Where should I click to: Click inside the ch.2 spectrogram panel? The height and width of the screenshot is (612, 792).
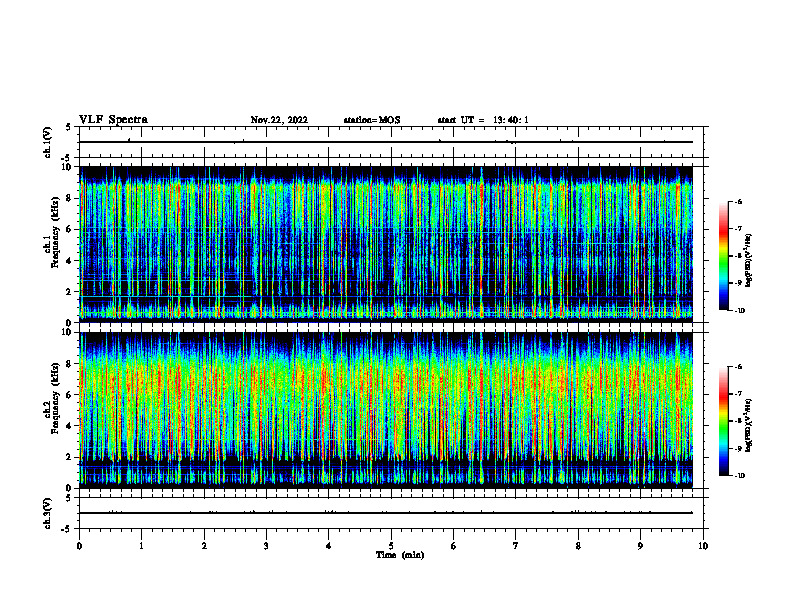[386, 410]
